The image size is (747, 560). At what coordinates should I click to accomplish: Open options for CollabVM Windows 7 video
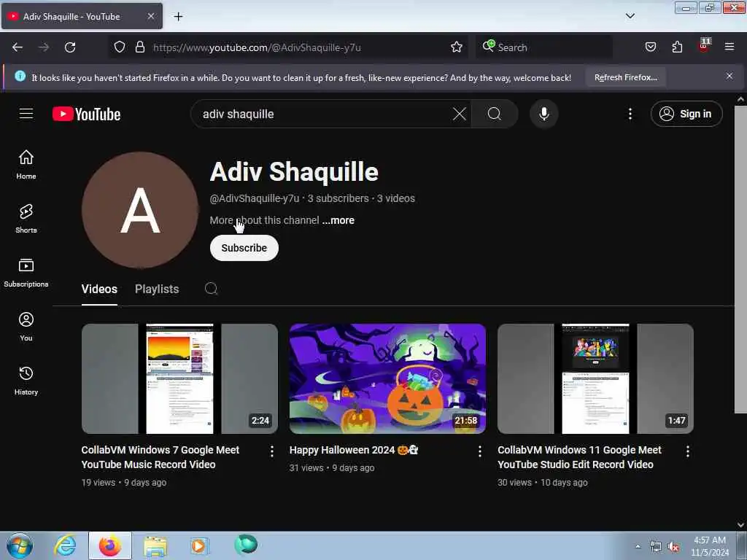pyautogui.click(x=271, y=451)
